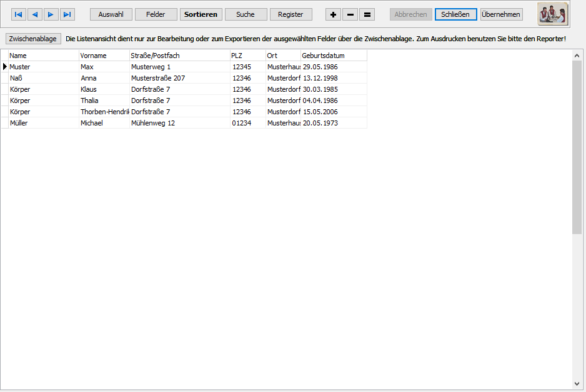
Task: Click the scrollbar down arrow
Action: 577,383
